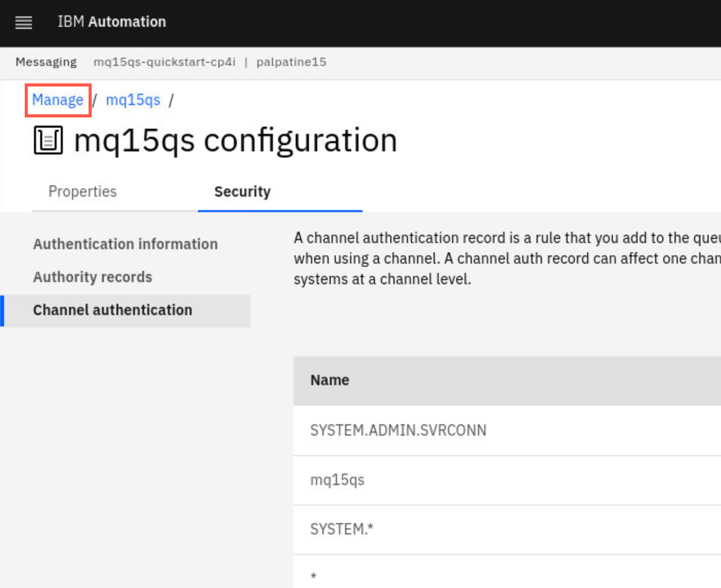Screen dimensions: 721x588
Task: Click the mq15qs-quickstart-cp4i text
Action: tap(164, 62)
